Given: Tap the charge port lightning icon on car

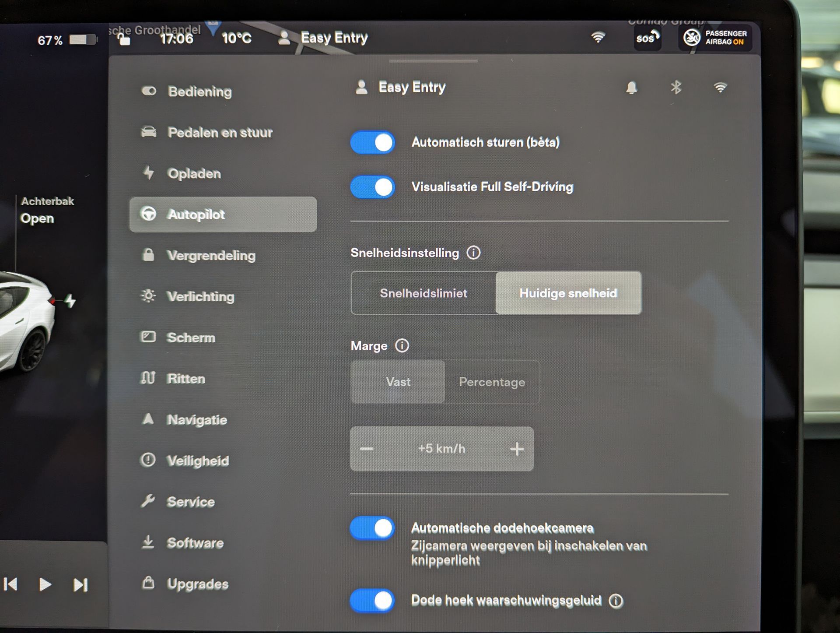Looking at the screenshot, I should (x=70, y=301).
